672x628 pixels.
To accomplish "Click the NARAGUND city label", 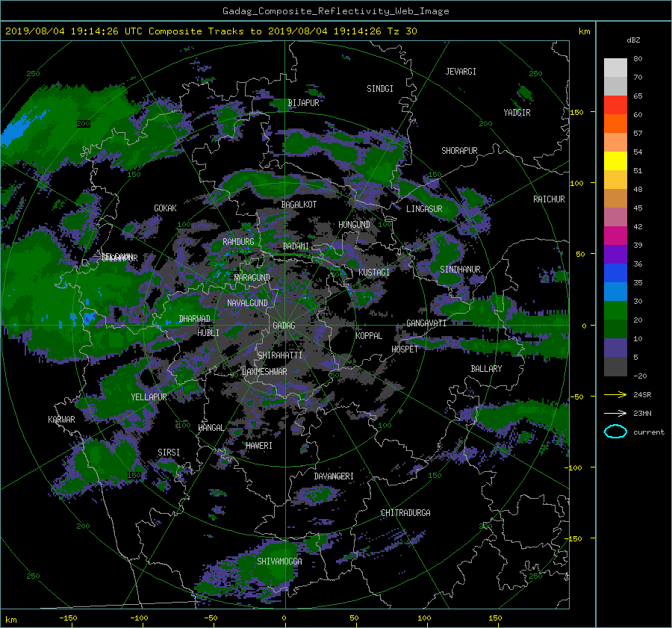I will pyautogui.click(x=252, y=277).
